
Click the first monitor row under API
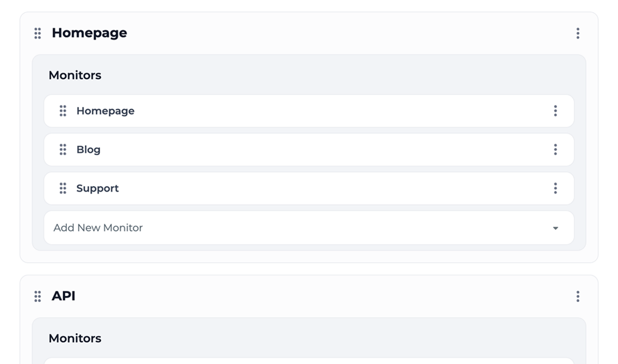pyautogui.click(x=308, y=360)
